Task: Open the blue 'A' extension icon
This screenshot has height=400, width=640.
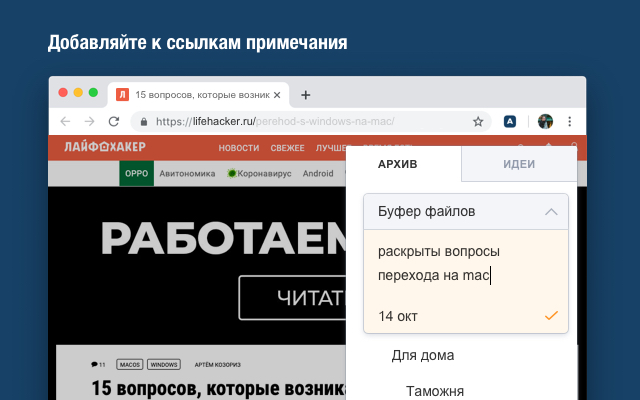Action: point(510,121)
